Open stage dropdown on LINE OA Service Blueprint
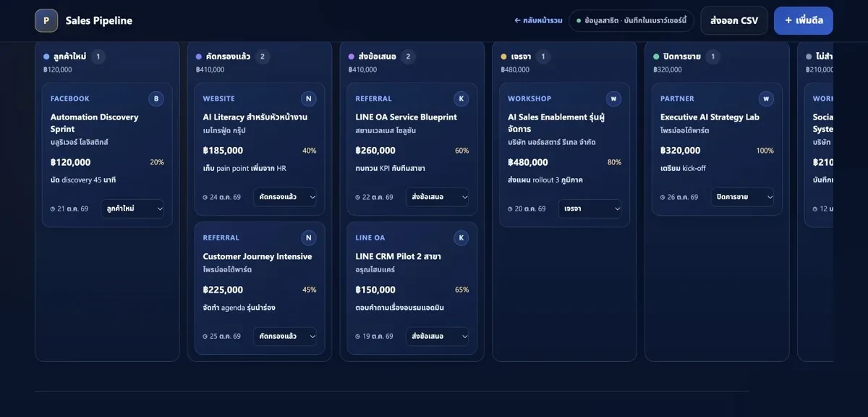868x417 pixels. point(438,197)
